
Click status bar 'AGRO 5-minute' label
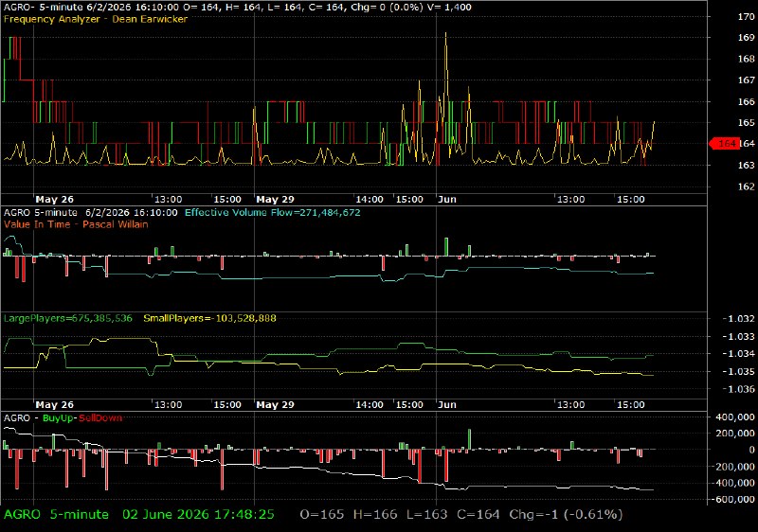[56, 515]
